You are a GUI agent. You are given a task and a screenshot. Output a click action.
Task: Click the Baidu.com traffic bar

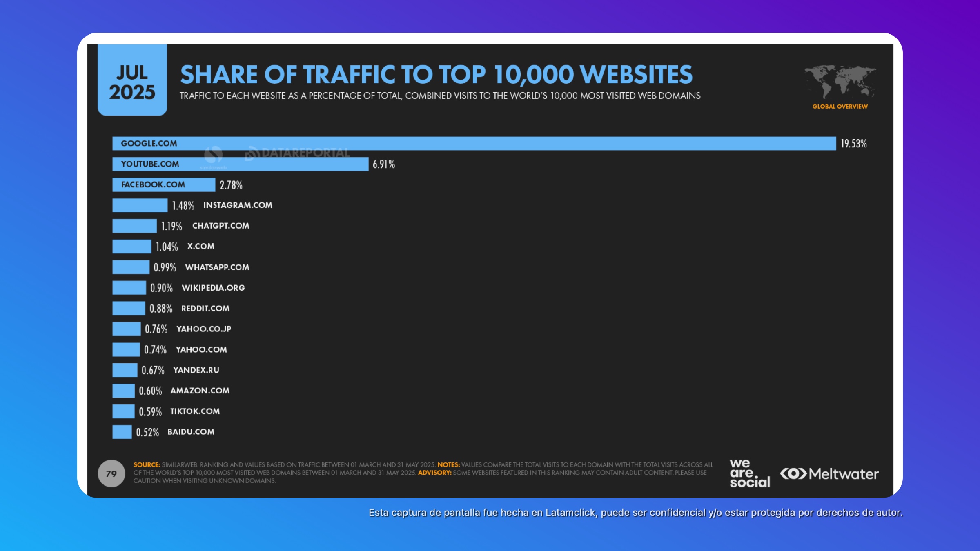pos(122,432)
